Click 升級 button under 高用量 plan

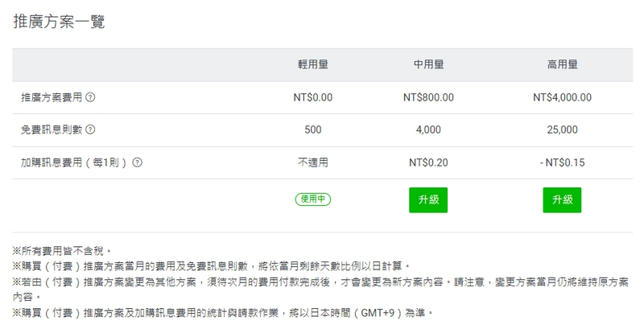click(x=562, y=199)
